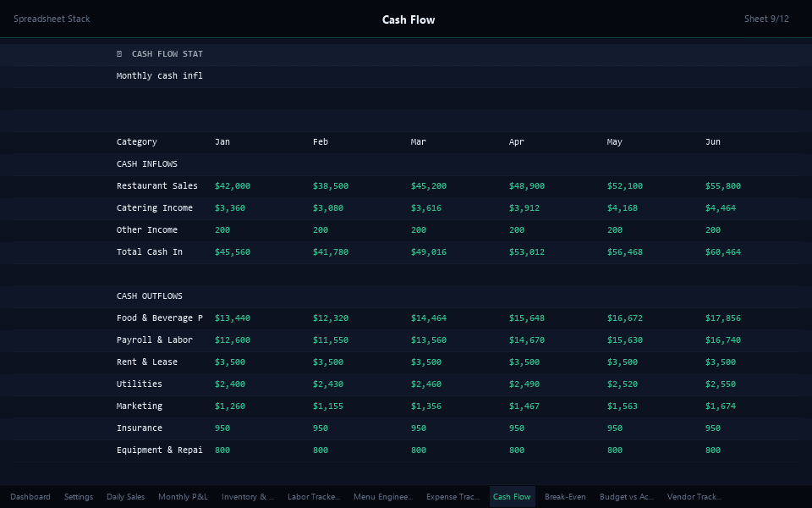Open the Inventory sheet tab
This screenshot has height=508, width=812.
(x=248, y=497)
